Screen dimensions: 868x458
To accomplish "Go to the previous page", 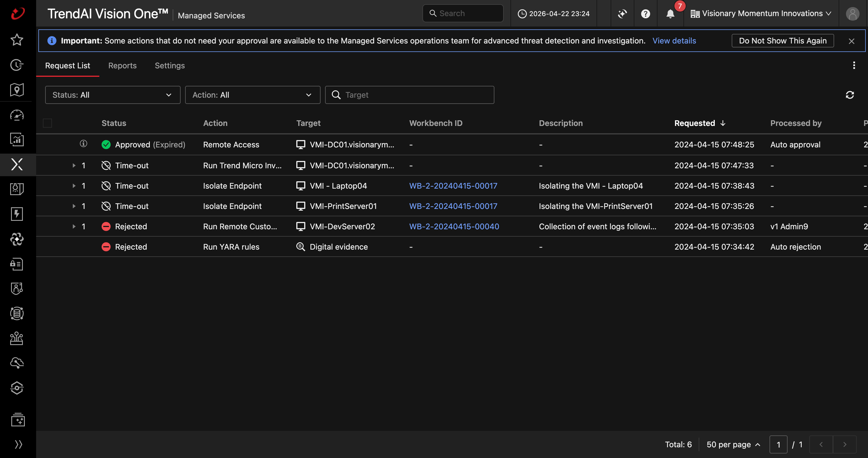I will click(x=821, y=444).
